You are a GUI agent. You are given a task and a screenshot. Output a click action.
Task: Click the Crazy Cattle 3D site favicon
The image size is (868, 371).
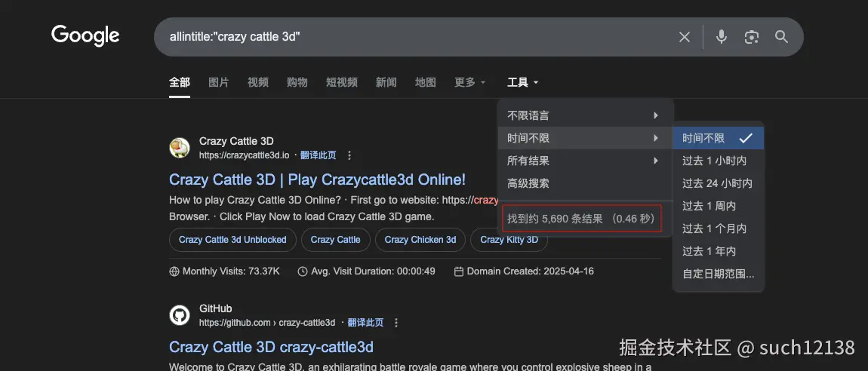pos(180,149)
